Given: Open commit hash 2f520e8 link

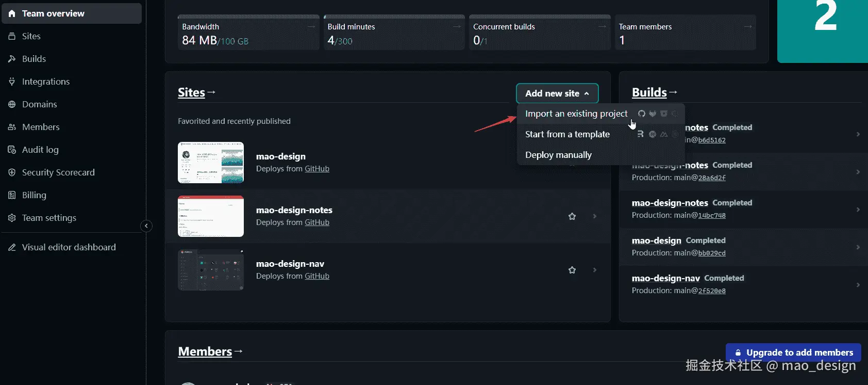Looking at the screenshot, I should (712, 291).
